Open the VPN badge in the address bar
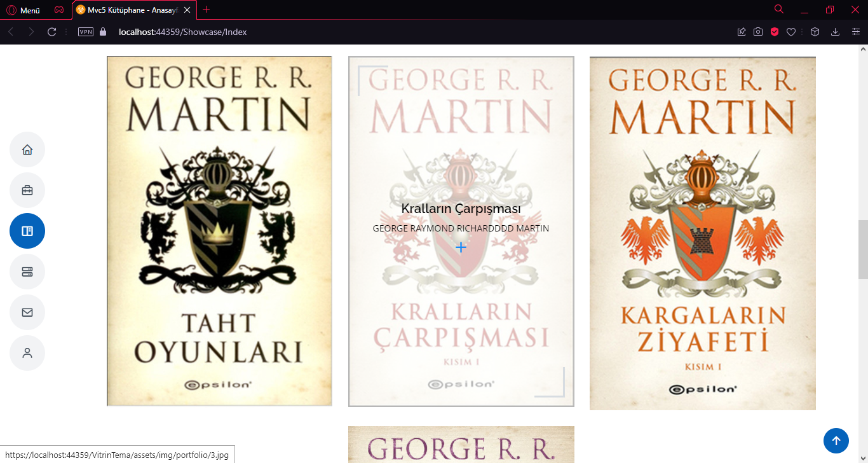The width and height of the screenshot is (868, 463). pos(86,32)
